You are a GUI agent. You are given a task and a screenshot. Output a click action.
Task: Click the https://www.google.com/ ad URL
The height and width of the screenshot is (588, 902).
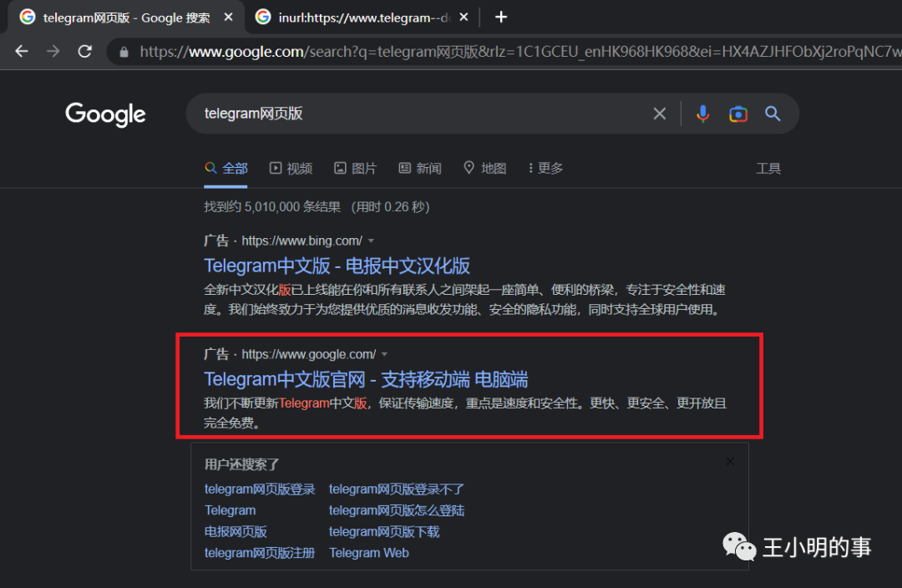309,354
